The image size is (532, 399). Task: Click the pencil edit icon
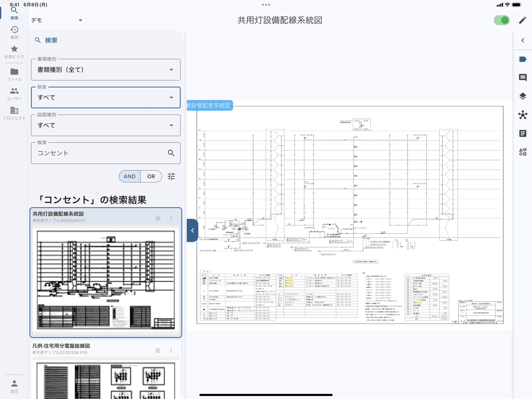[522, 20]
